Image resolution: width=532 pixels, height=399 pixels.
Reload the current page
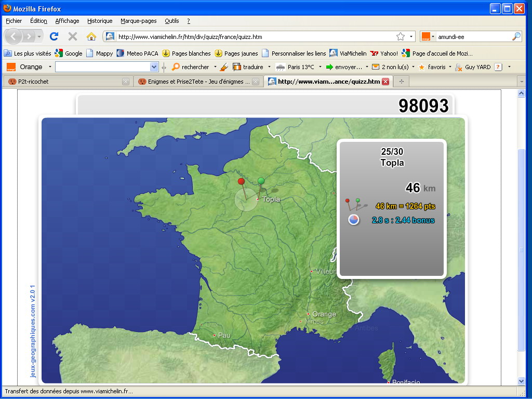coord(54,36)
